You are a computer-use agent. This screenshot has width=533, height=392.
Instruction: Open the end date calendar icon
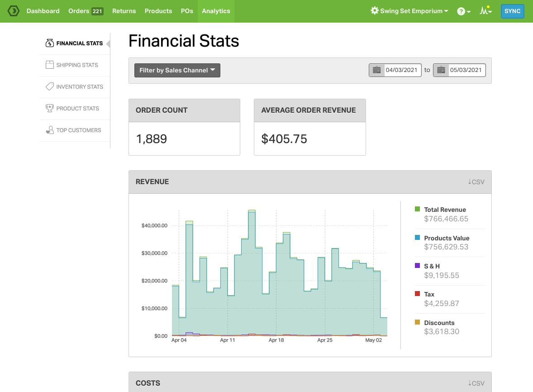pos(441,70)
